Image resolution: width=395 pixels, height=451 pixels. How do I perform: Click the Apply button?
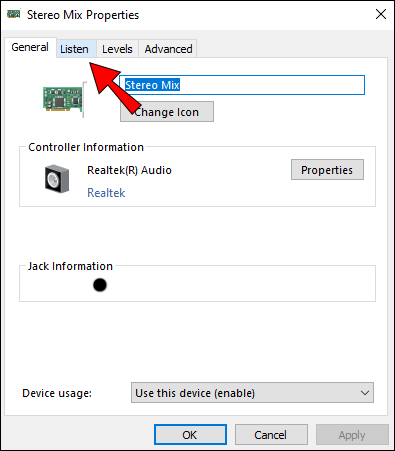(352, 435)
